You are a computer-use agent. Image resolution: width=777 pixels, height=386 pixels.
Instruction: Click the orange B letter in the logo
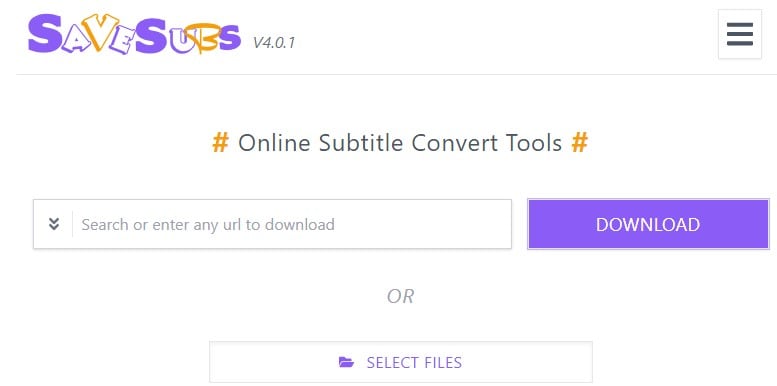[203, 38]
